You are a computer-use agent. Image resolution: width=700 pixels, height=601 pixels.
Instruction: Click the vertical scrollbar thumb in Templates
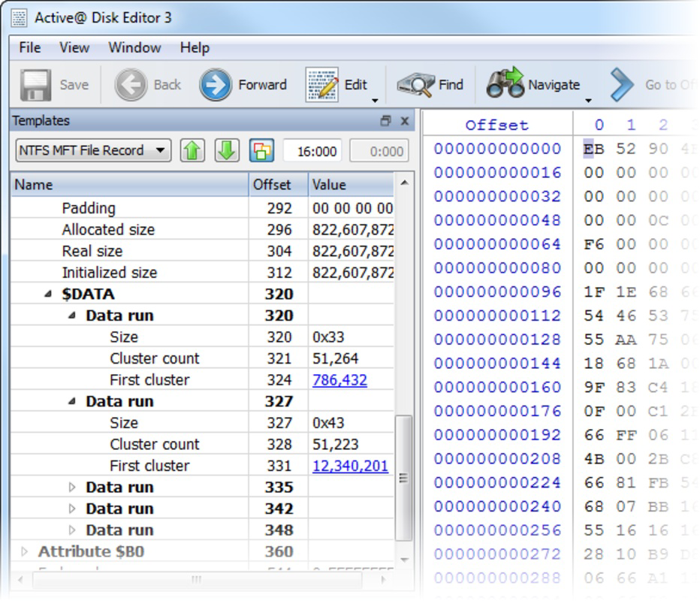tap(403, 478)
